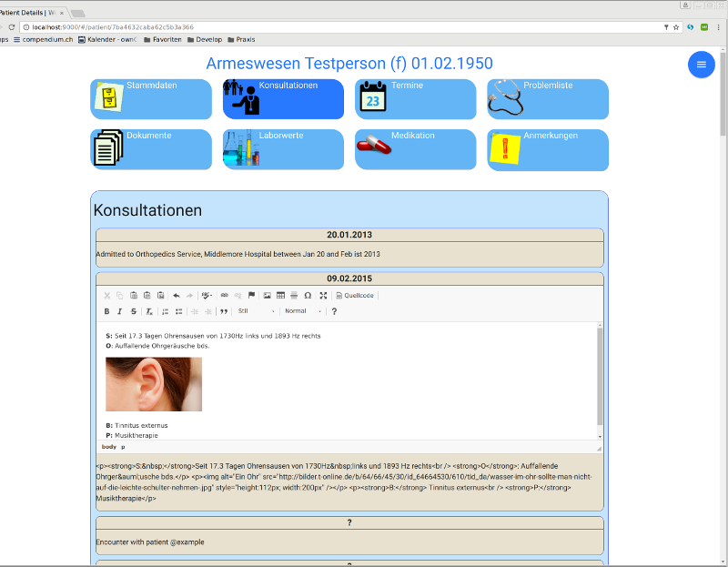The width and height of the screenshot is (728, 567).
Task: Insert a link with the chain icon
Action: point(224,296)
